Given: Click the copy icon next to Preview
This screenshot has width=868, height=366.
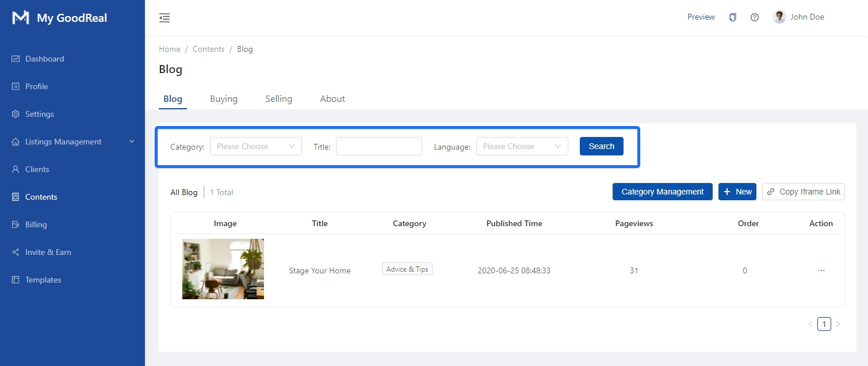Looking at the screenshot, I should coord(732,17).
